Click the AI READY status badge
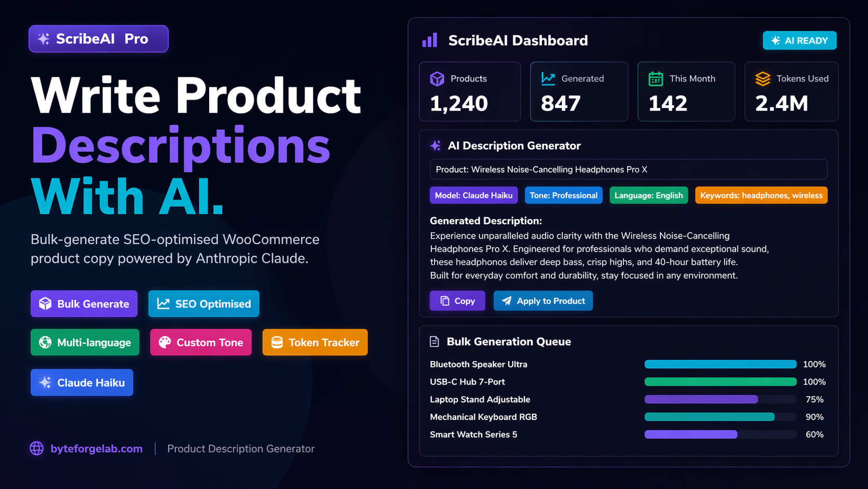The height and width of the screenshot is (489, 868). point(799,41)
